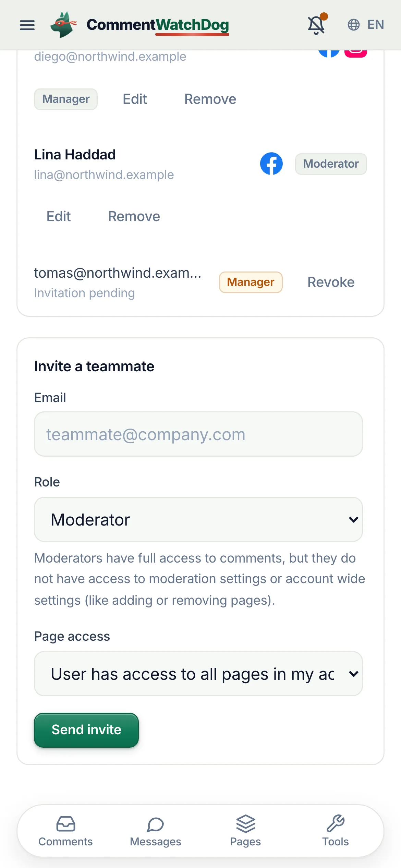This screenshot has height=868, width=401.
Task: Click the CommentWatchDog dog logo
Action: (x=63, y=25)
